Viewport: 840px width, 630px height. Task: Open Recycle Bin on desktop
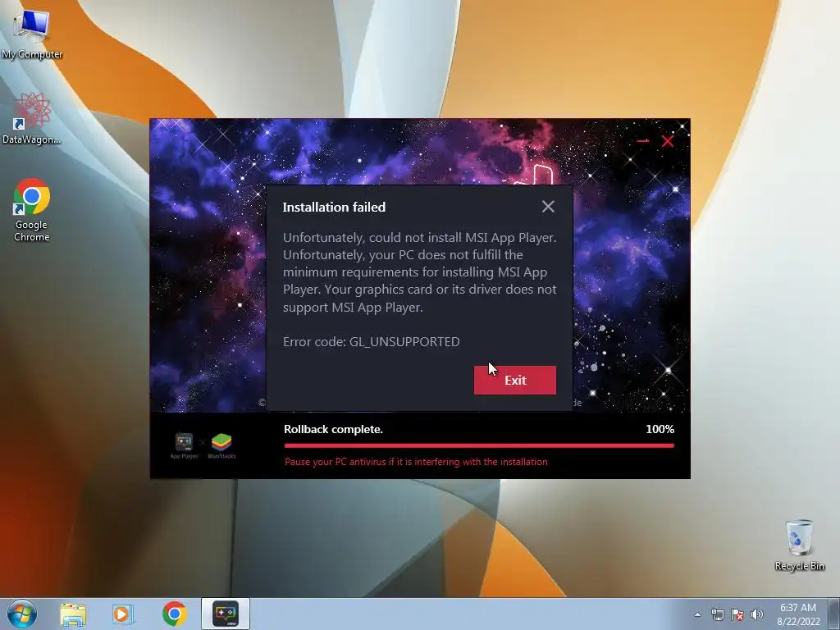pyautogui.click(x=799, y=545)
